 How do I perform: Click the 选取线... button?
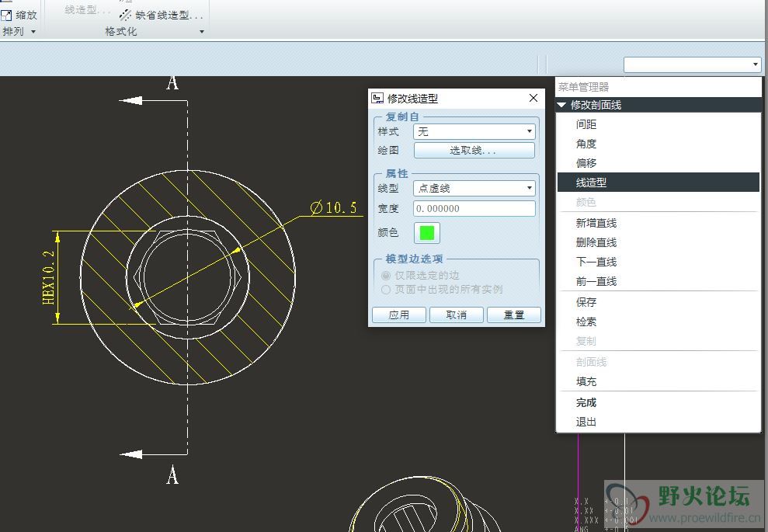click(x=474, y=151)
